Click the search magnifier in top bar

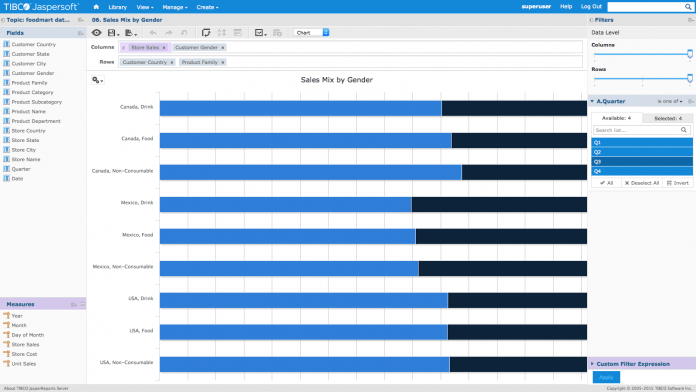[x=688, y=7]
